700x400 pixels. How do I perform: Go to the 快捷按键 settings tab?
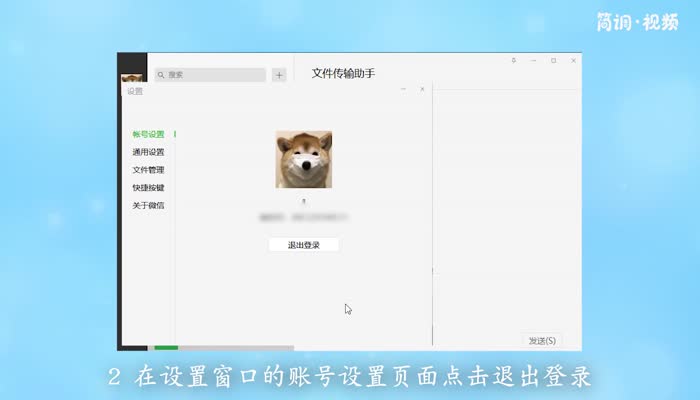pyautogui.click(x=148, y=188)
